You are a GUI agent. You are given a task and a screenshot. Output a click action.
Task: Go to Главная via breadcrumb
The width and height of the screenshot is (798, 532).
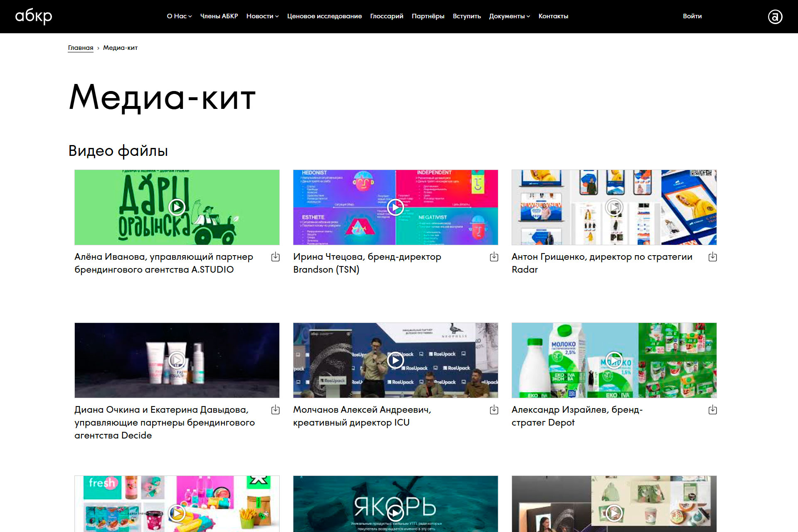[x=81, y=48]
